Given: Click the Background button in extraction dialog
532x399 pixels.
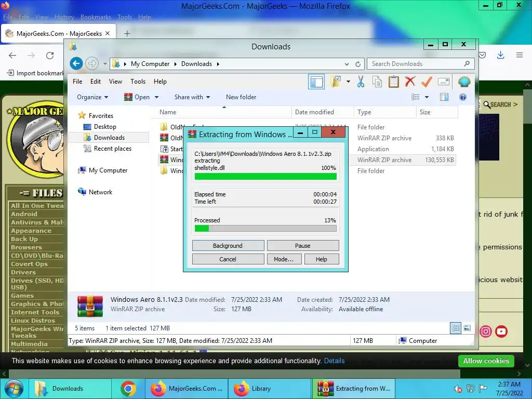Looking at the screenshot, I should 228,246.
